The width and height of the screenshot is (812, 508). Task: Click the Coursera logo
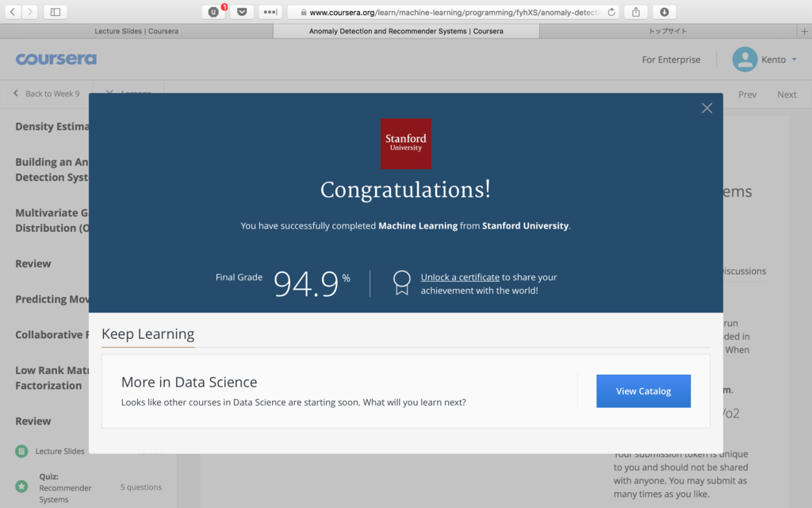tap(56, 59)
